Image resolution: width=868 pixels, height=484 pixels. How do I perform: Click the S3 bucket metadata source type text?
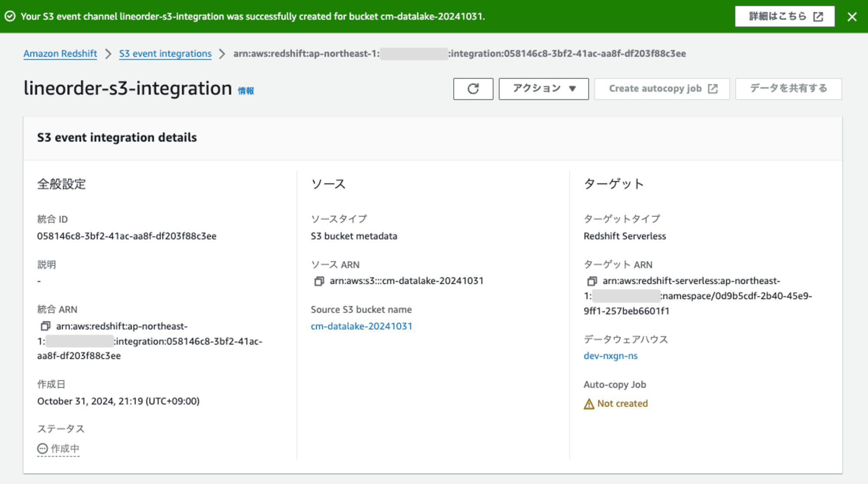click(354, 236)
